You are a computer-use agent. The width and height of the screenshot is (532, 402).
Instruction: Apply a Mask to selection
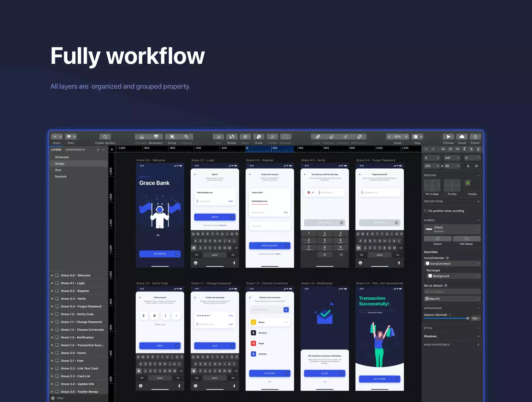(245, 137)
